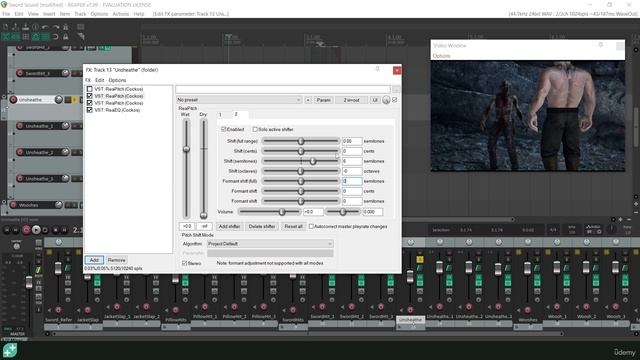Open the Algorithm Project Default dropdown
640x360 pixels.
(270, 244)
